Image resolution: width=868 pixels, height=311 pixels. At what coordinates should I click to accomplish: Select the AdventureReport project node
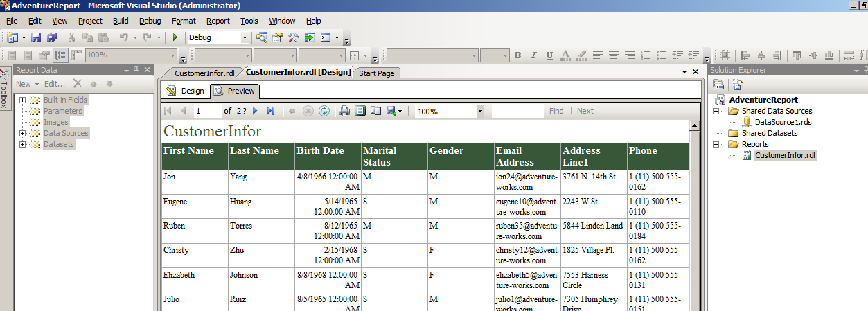pyautogui.click(x=763, y=100)
